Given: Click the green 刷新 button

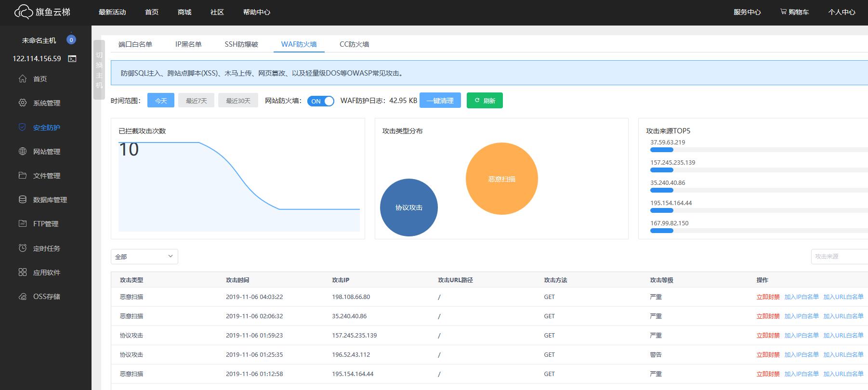Looking at the screenshot, I should (x=485, y=100).
